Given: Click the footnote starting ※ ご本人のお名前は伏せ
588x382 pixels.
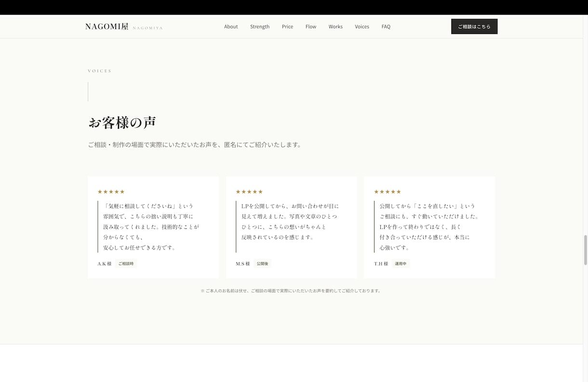Looking at the screenshot, I should tap(291, 291).
